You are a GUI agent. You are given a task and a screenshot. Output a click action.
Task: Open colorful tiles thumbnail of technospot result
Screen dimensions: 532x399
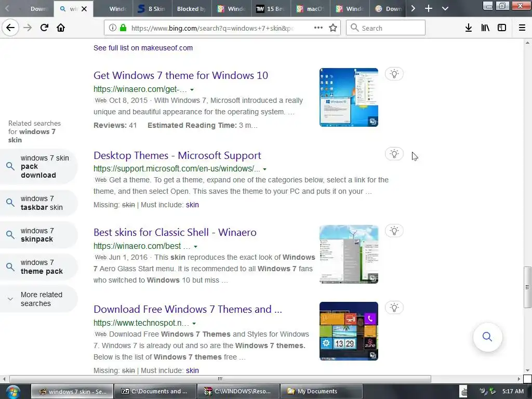(349, 331)
